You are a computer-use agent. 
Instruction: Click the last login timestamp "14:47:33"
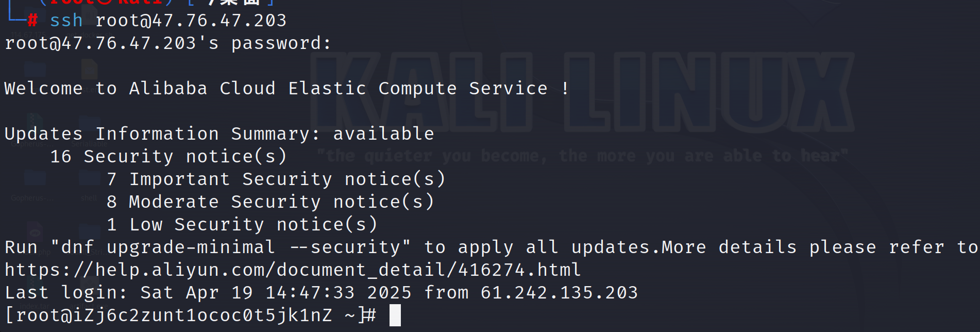point(310,293)
